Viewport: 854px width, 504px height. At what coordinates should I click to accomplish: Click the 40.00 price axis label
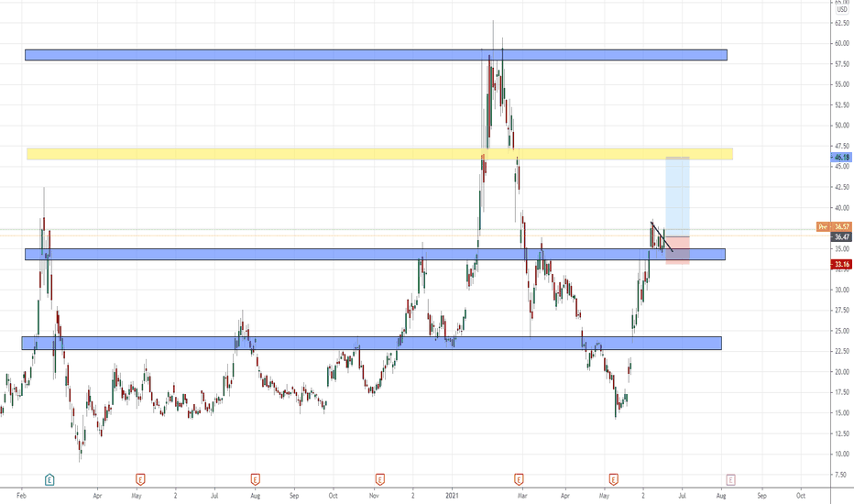coord(841,208)
